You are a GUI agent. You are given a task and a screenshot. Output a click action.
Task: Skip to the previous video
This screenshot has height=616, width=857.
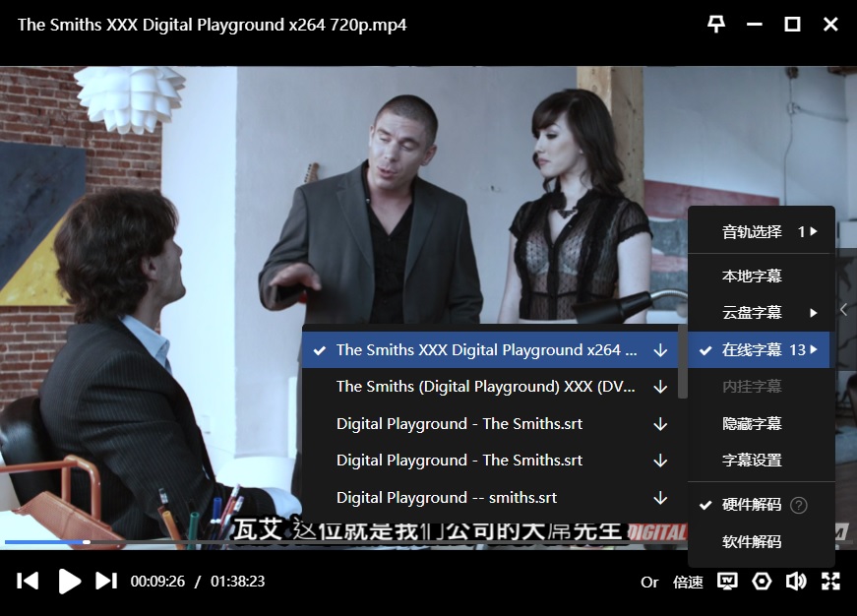[x=29, y=581]
